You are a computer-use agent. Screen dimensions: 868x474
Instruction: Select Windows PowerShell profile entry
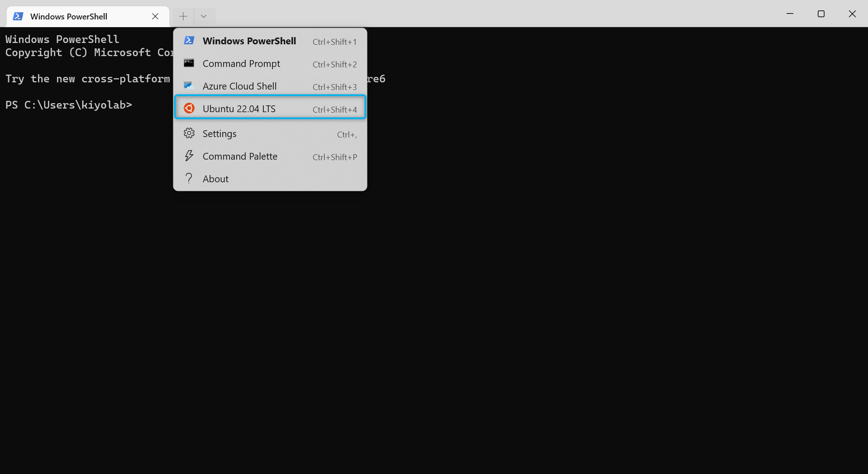(270, 41)
